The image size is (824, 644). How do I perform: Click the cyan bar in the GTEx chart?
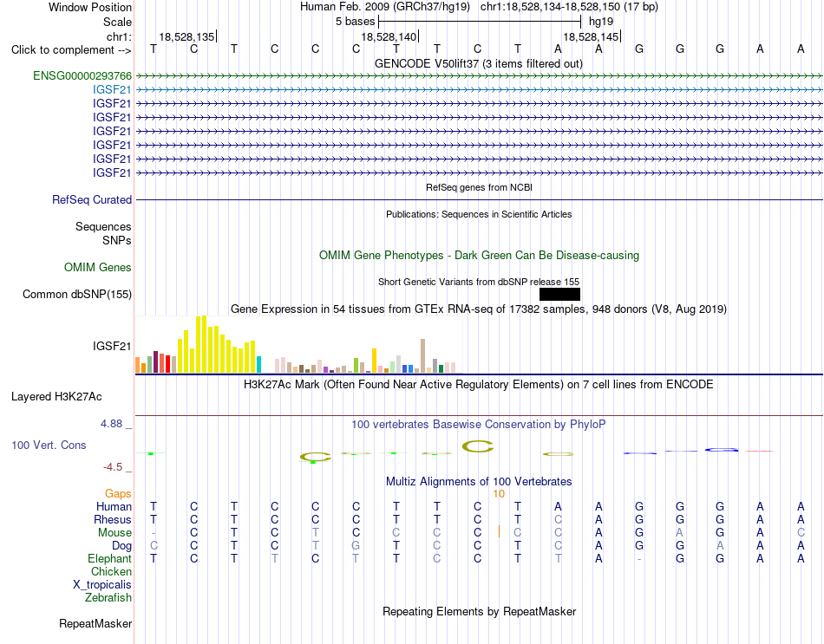258,365
